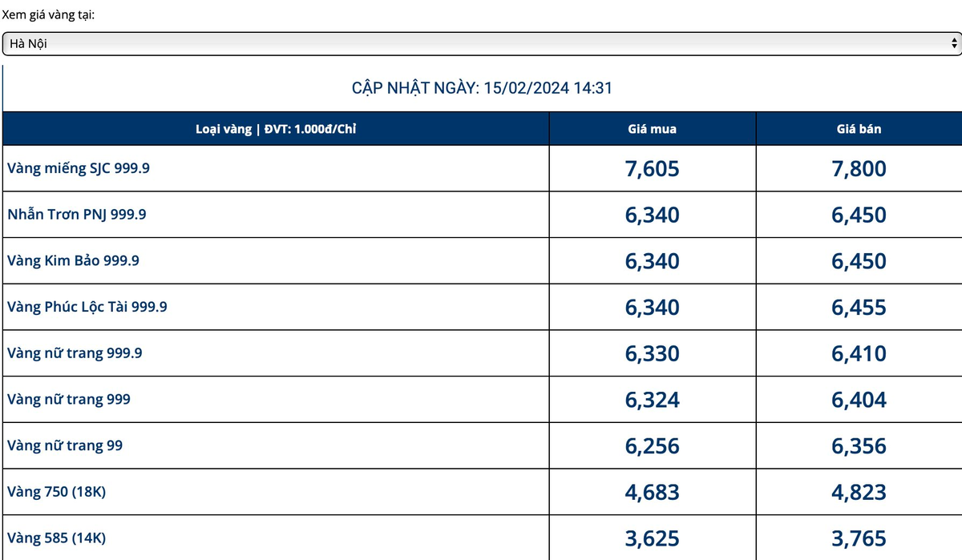Click the 'Giá mua' column header
This screenshot has height=560, width=962.
point(652,128)
